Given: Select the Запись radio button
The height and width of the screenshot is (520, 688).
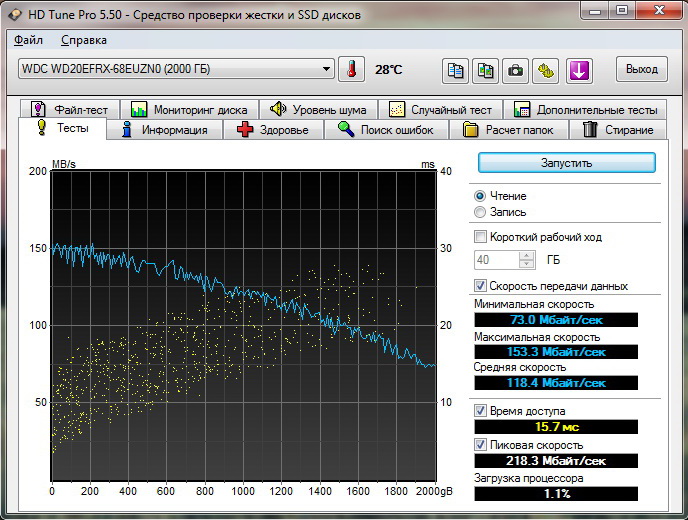Looking at the screenshot, I should (x=481, y=212).
